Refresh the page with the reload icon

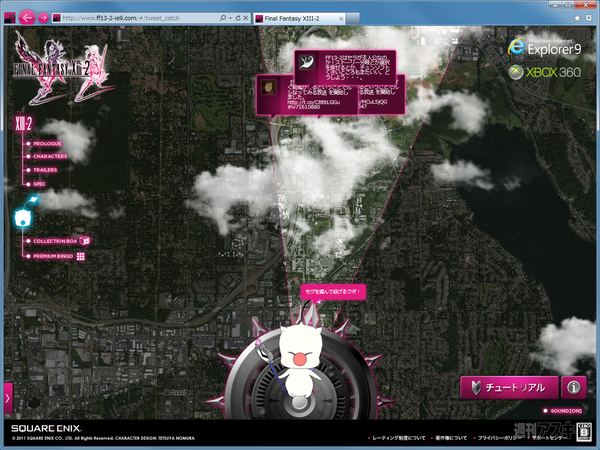(238, 18)
